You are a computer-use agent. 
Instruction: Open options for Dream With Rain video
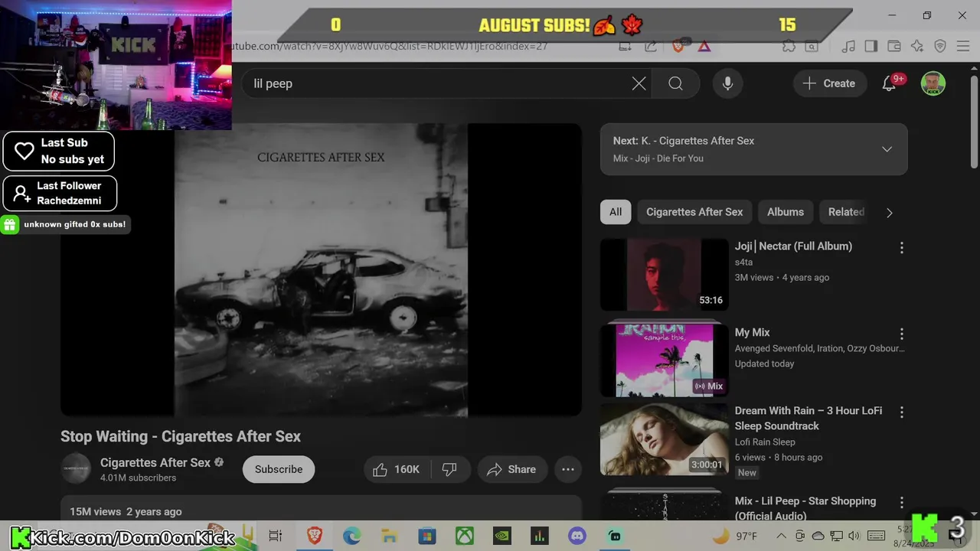pyautogui.click(x=901, y=412)
